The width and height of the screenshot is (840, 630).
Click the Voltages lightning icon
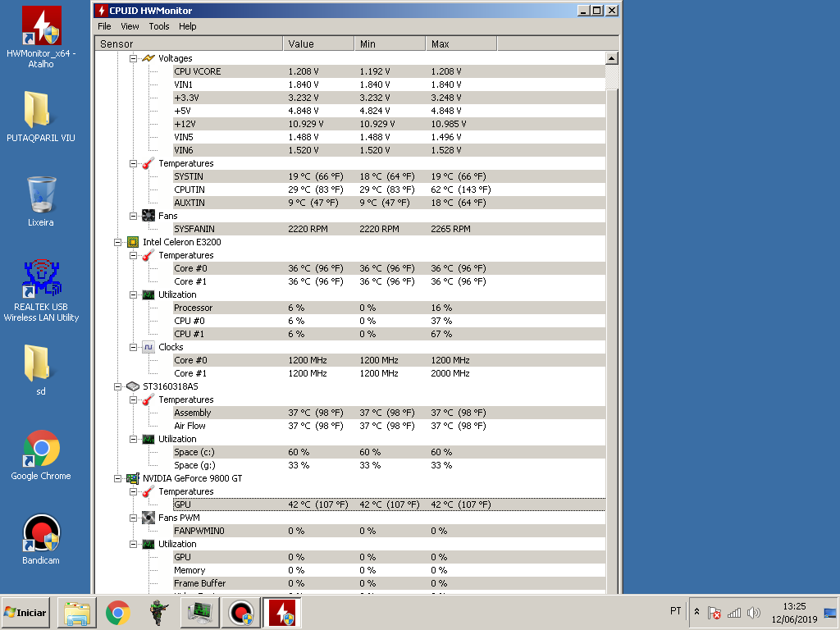[148, 58]
